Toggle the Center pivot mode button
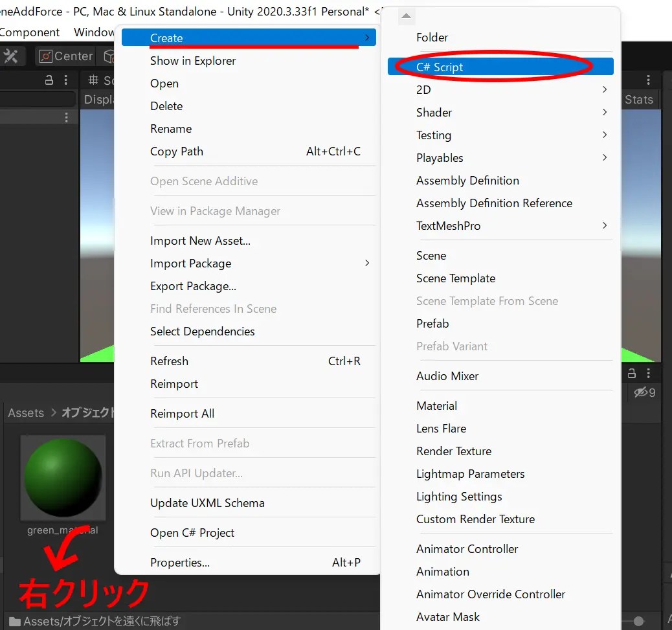The image size is (672, 630). click(x=65, y=56)
